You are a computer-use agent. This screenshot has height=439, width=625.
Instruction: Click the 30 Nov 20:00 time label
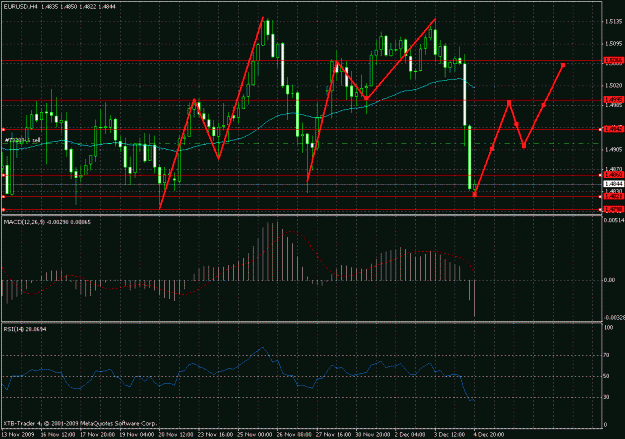[373, 434]
